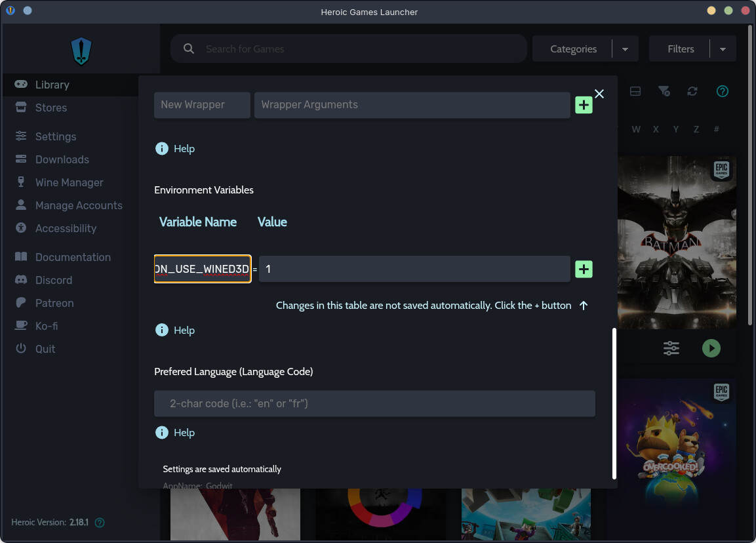The image size is (756, 543).
Task: Click the settings dialog's vertical scrollbar
Action: pyautogui.click(x=614, y=403)
